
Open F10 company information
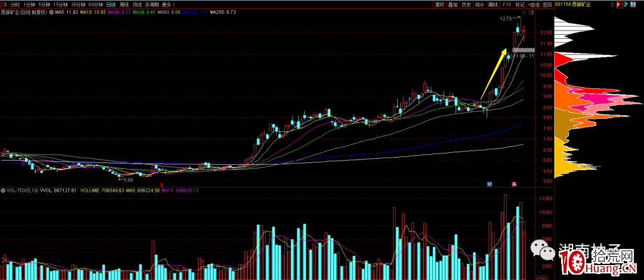[x=507, y=4]
